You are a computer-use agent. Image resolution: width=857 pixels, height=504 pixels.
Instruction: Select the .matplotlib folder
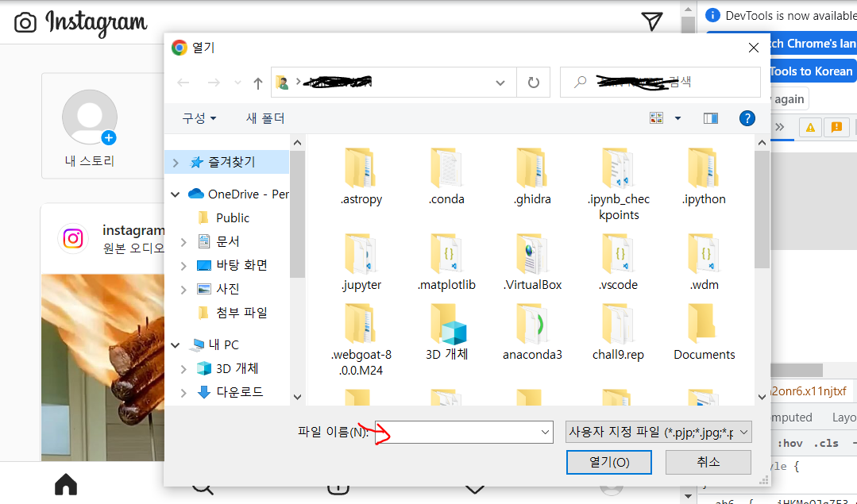[x=446, y=262]
